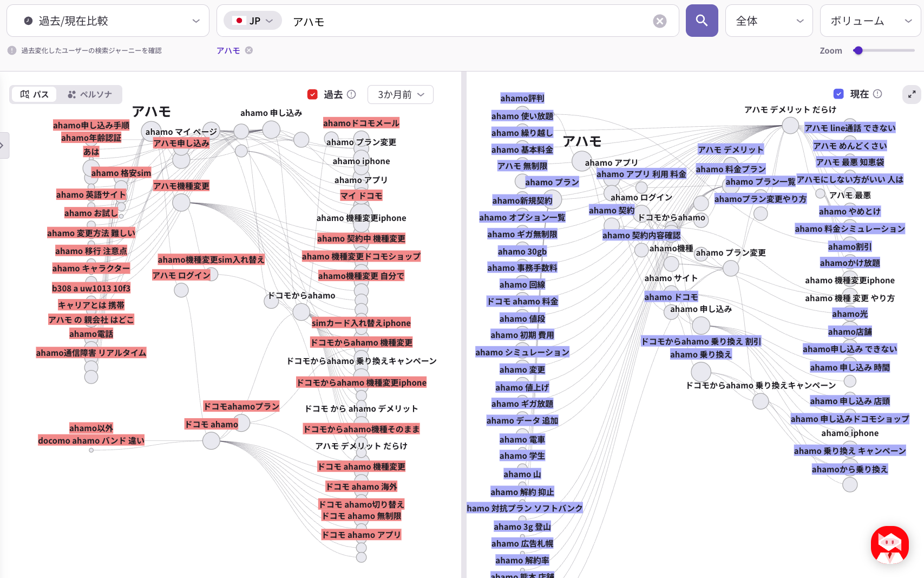Click the info icon beside 過去変化したユーザー text
The width and height of the screenshot is (924, 578).
12,50
